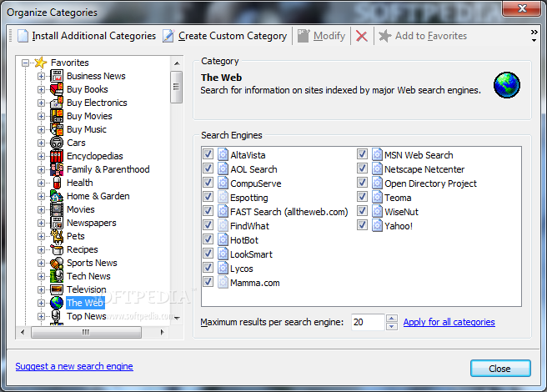Uncheck the AOL Search checkbox
547x392 pixels.
point(208,168)
